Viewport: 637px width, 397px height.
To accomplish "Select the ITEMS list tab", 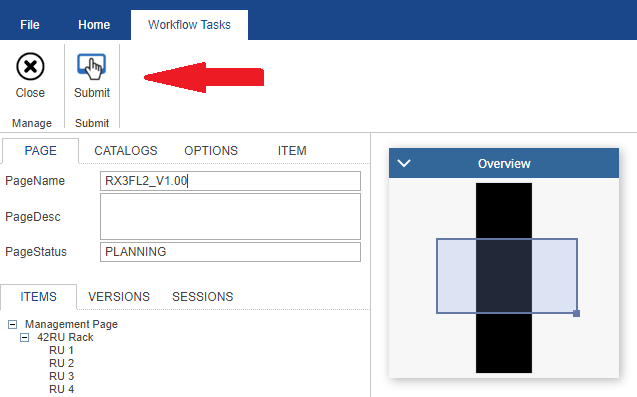I will pyautogui.click(x=39, y=297).
